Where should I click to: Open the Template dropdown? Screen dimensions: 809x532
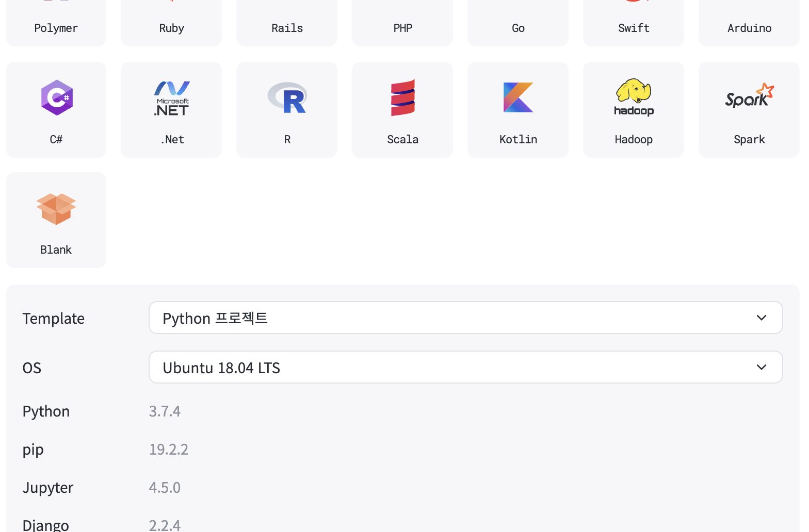coord(466,318)
